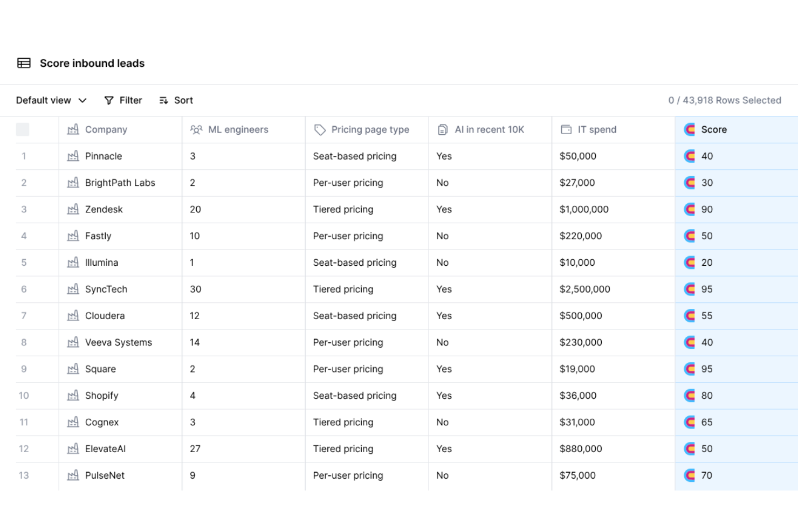Click Shopify's Yes value in AI in recent 10K
798x532 pixels.
(444, 396)
